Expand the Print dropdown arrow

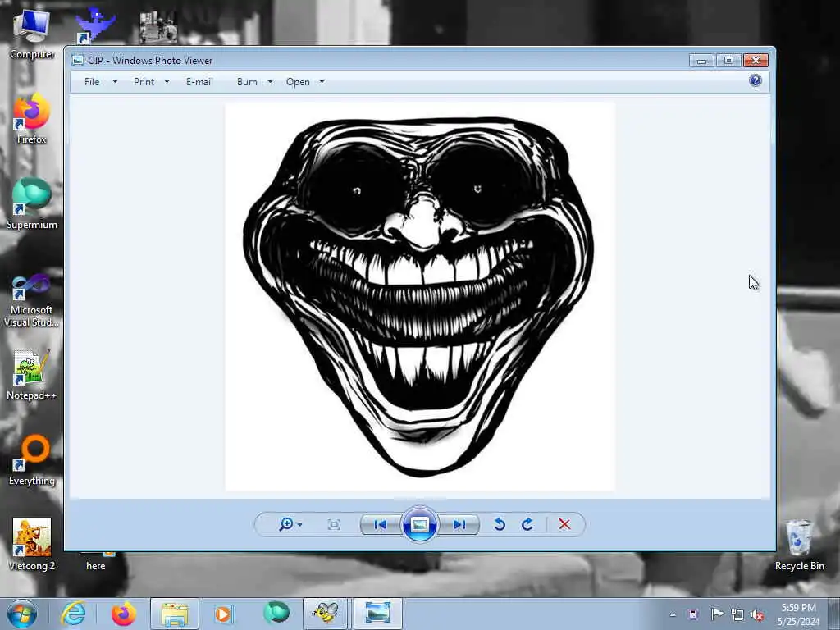(x=167, y=82)
